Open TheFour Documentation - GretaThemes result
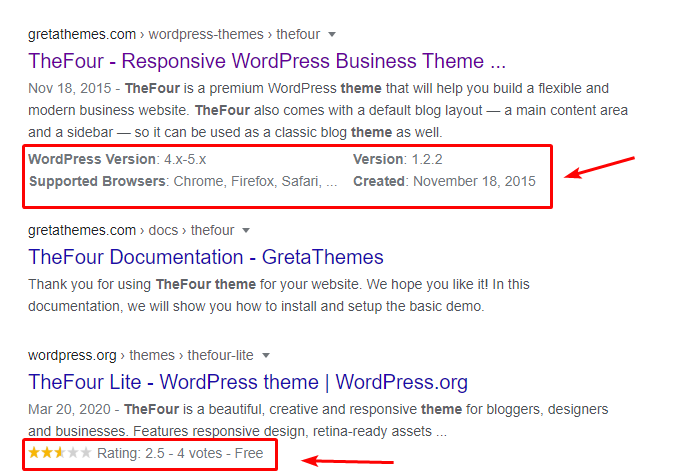Viewport: 688px width, 475px height. click(x=206, y=257)
